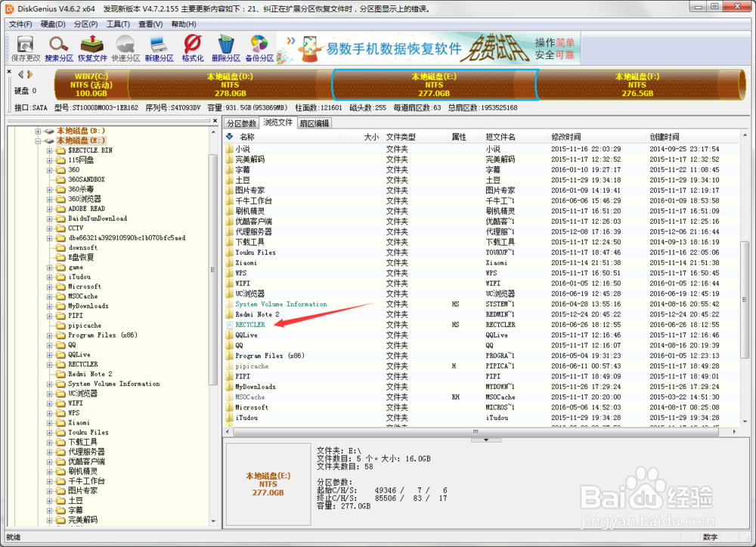This screenshot has height=547, width=756.
Task: Expand the Program Files (x86) tree node
Action: 49,335
